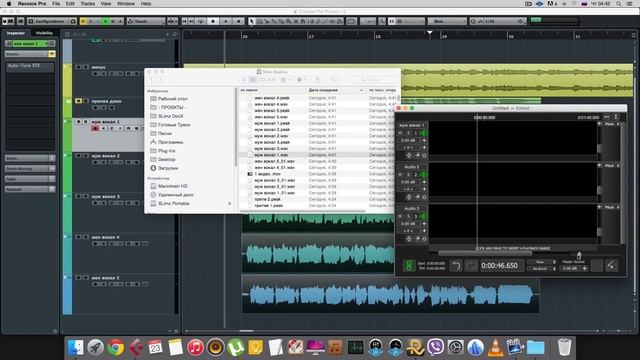This screenshot has width=640, height=360.
Task: Mute муж вокал 1 track in Revoice window
Action: click(400, 133)
